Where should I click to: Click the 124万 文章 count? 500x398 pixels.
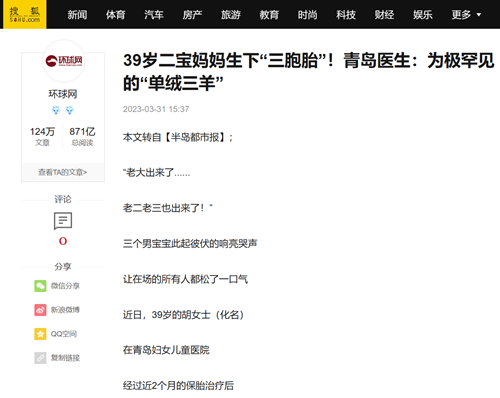pos(42,136)
